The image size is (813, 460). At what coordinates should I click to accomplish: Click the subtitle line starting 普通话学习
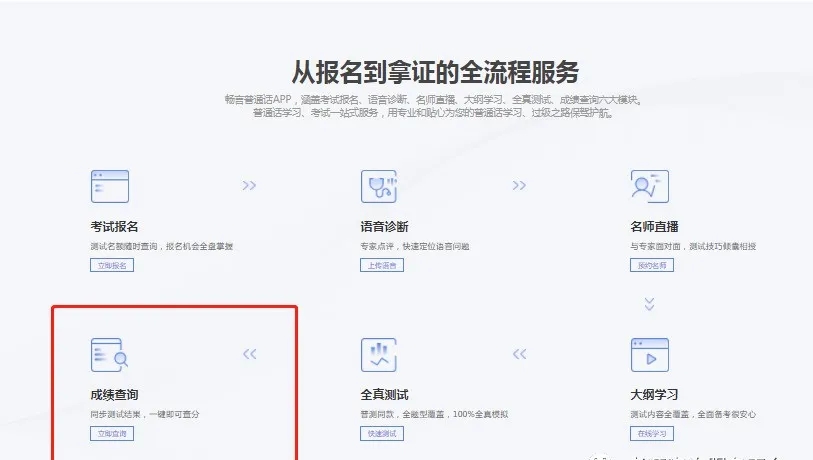[x=433, y=113]
